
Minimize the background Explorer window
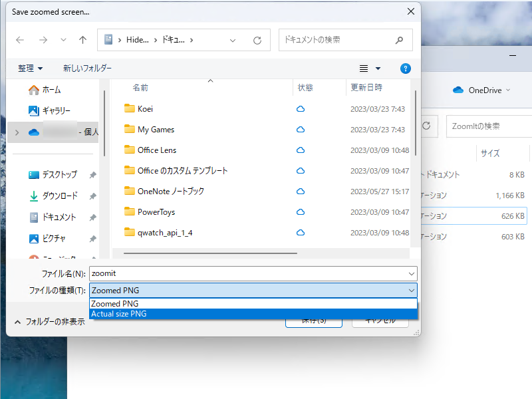click(513, 55)
